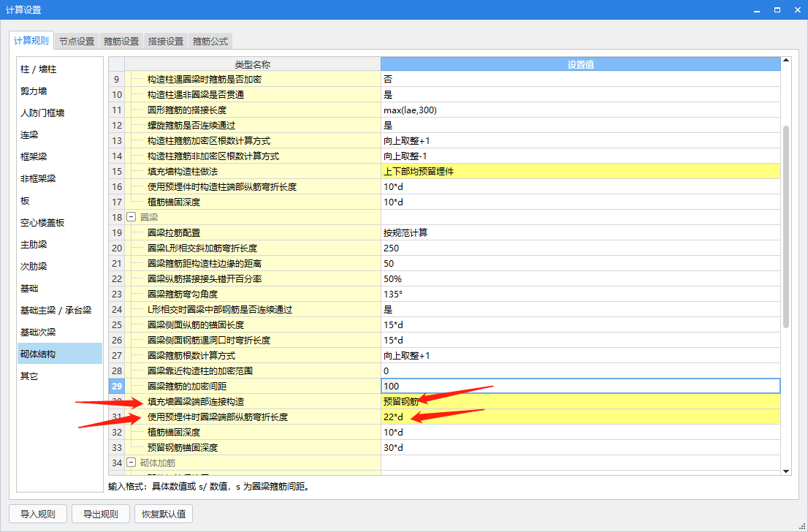Collapse the 砌体加筋 group in row 34
Screen dimensions: 808x532
131,463
